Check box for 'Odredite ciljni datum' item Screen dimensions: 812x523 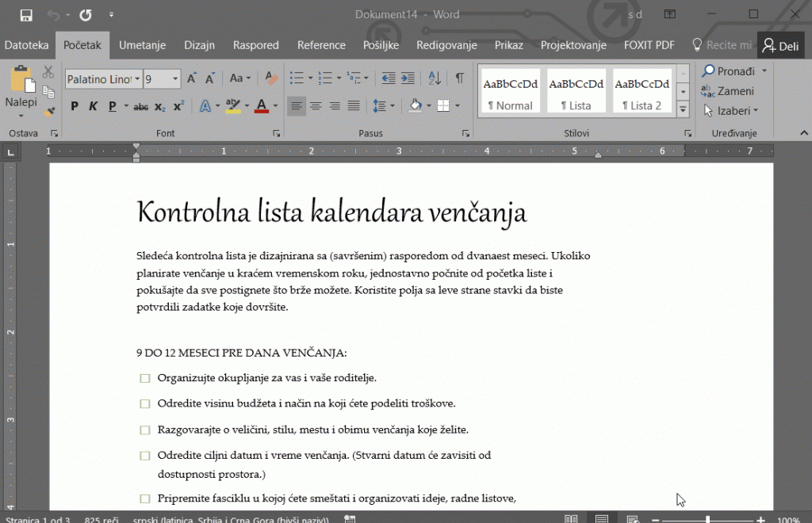145,456
